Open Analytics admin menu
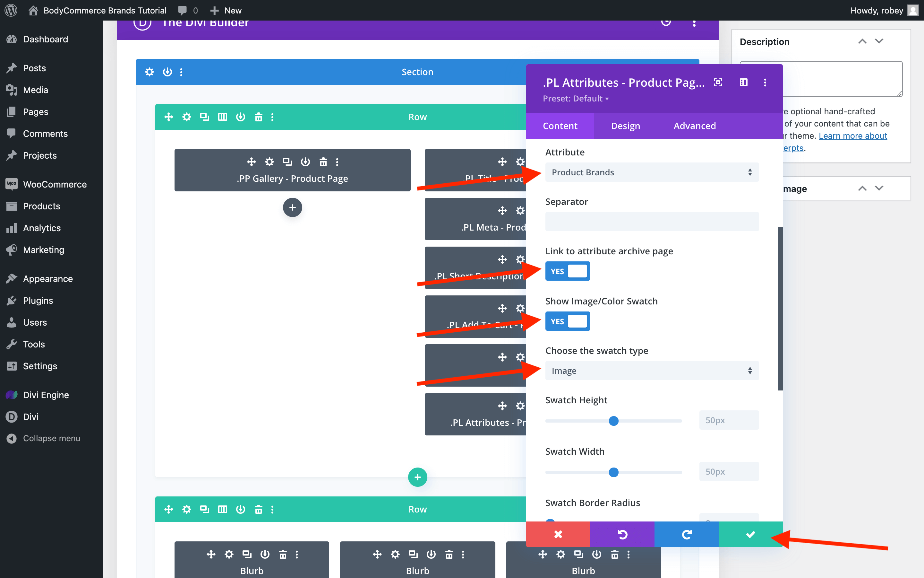 tap(51, 228)
